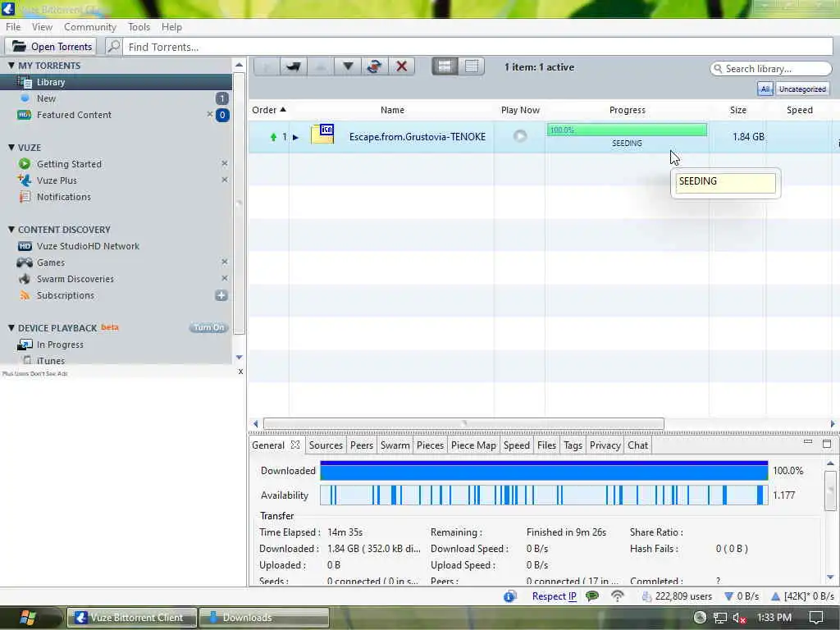Click the red X remove torrent toolbar icon
Screen dimensions: 840x630
click(x=401, y=66)
